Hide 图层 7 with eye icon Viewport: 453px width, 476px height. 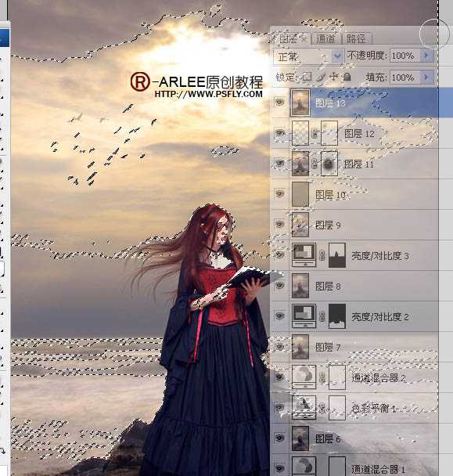(x=279, y=346)
